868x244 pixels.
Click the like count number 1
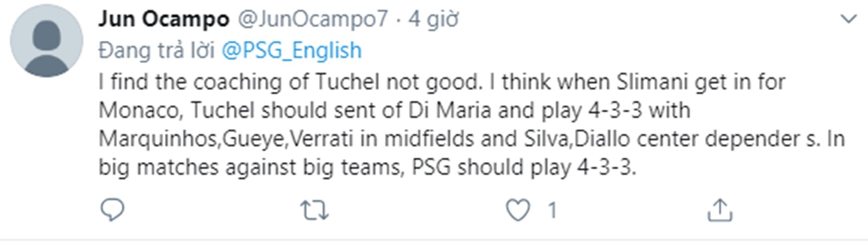(552, 210)
